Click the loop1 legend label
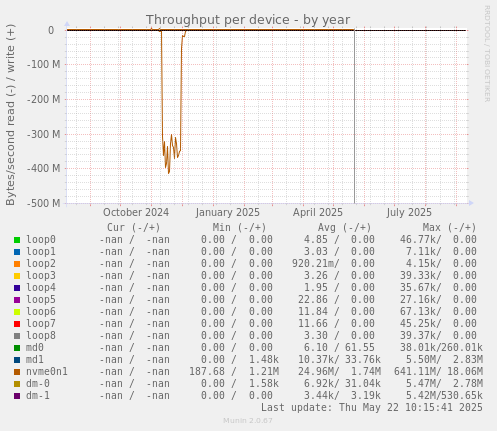The image size is (497, 431). [x=41, y=252]
